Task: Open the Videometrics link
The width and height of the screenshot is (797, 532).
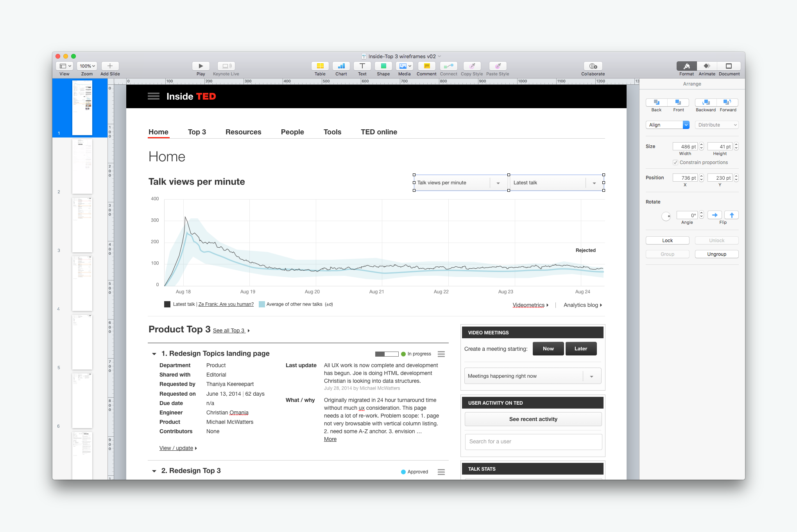Action: coord(530,305)
